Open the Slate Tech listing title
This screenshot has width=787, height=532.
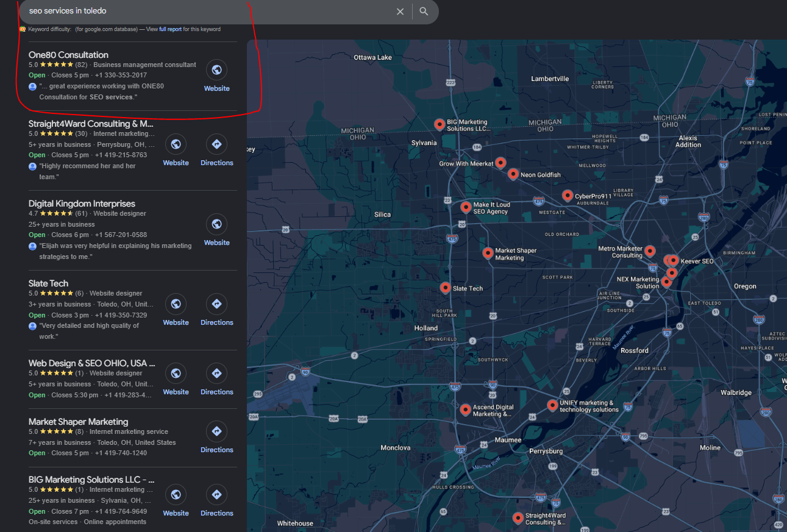[48, 283]
